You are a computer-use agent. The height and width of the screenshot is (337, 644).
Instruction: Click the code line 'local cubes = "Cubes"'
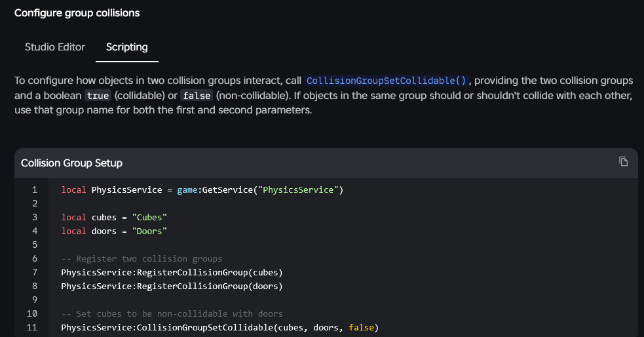(114, 218)
